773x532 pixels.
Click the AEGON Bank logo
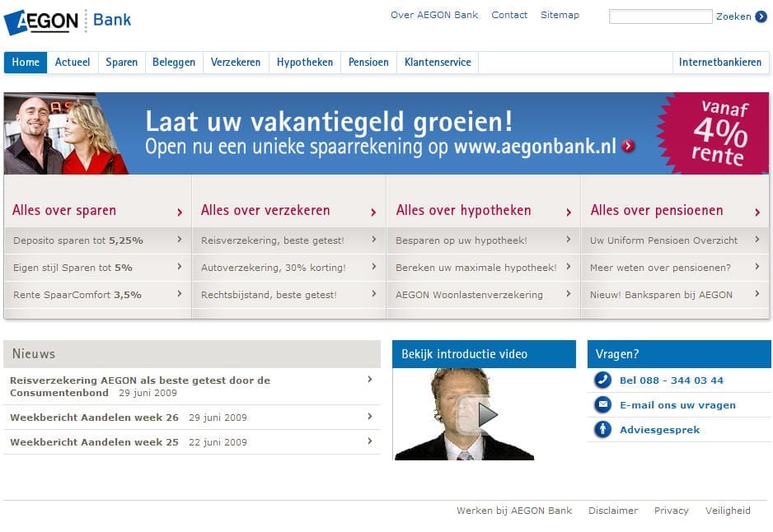(x=68, y=21)
